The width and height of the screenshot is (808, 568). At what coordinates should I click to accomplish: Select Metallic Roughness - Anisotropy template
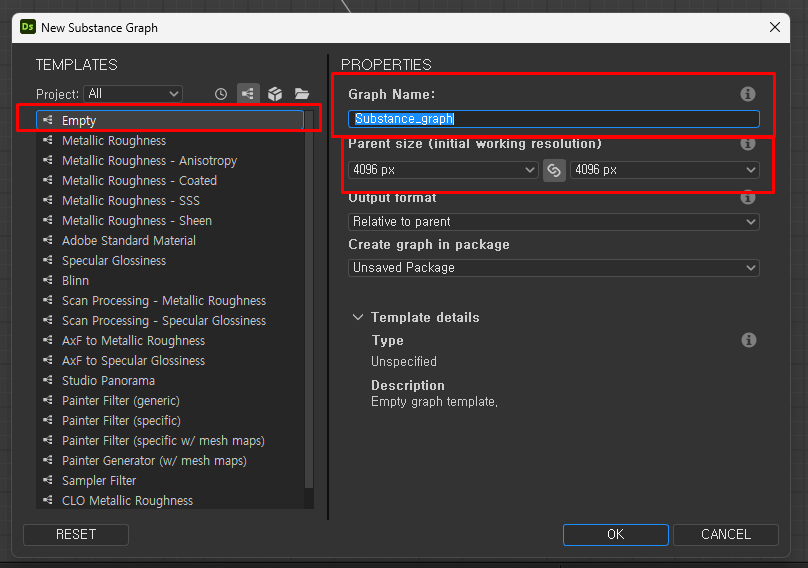coord(170,161)
